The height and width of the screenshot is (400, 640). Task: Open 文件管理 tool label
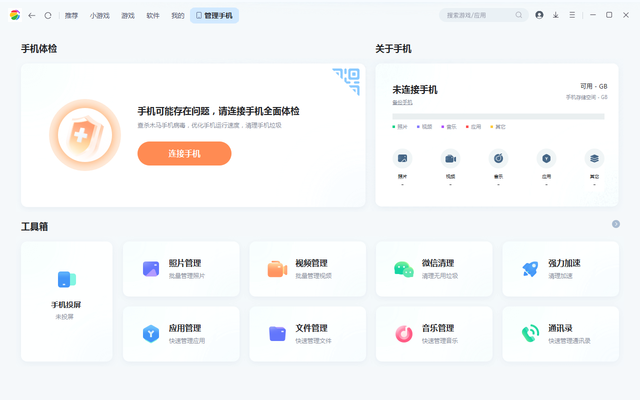coord(311,328)
